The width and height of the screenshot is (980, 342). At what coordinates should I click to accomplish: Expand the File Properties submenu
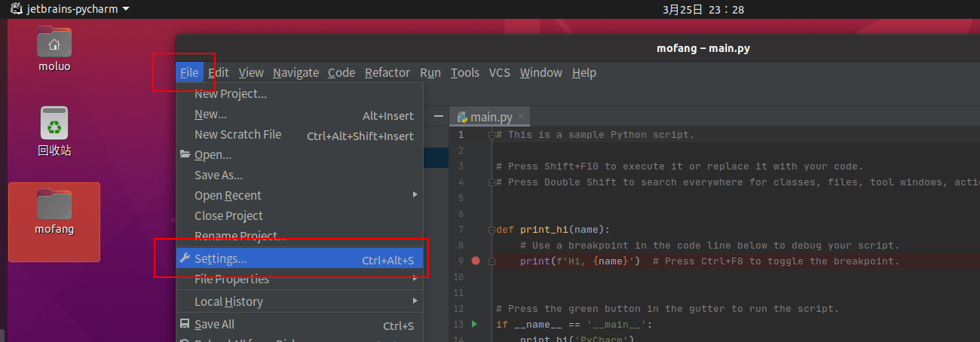pos(299,279)
